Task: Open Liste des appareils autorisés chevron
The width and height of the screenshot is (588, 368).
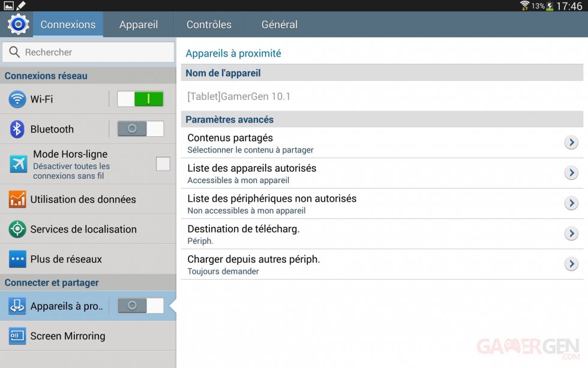Action: 571,173
